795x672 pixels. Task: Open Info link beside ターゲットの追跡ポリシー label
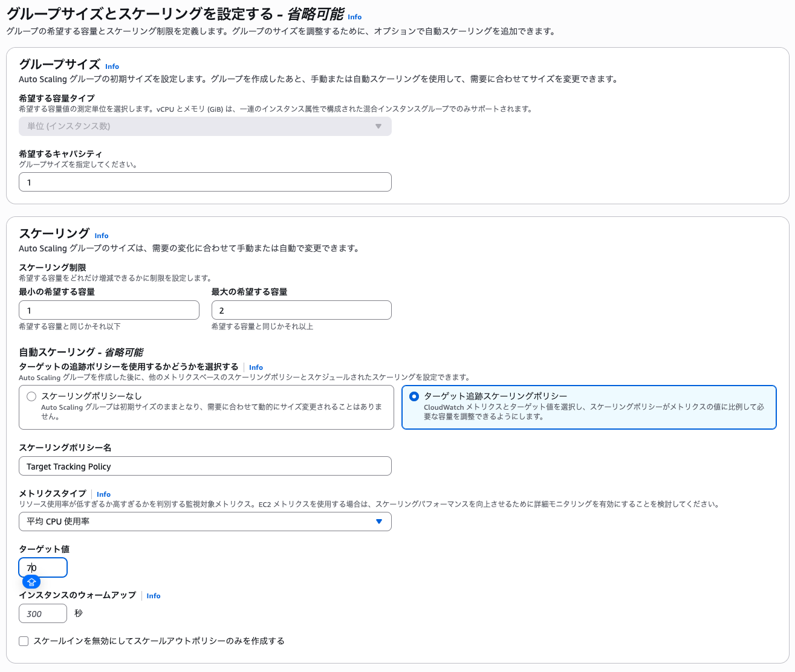point(256,367)
